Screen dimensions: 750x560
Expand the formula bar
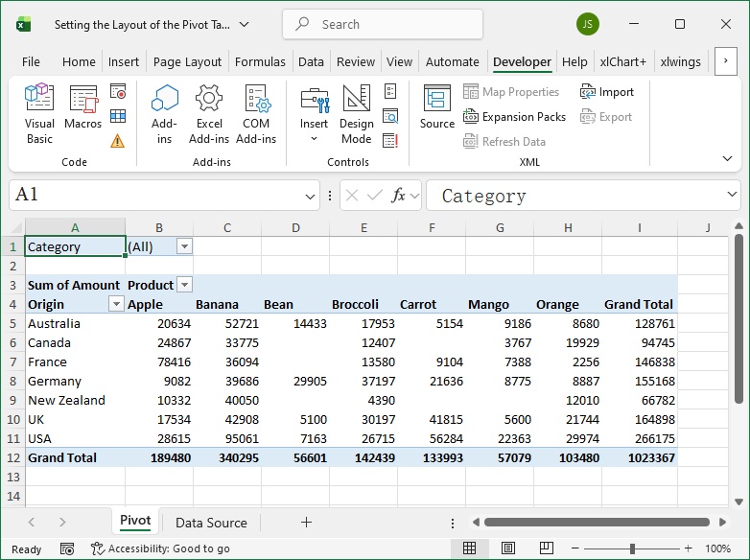click(x=732, y=194)
